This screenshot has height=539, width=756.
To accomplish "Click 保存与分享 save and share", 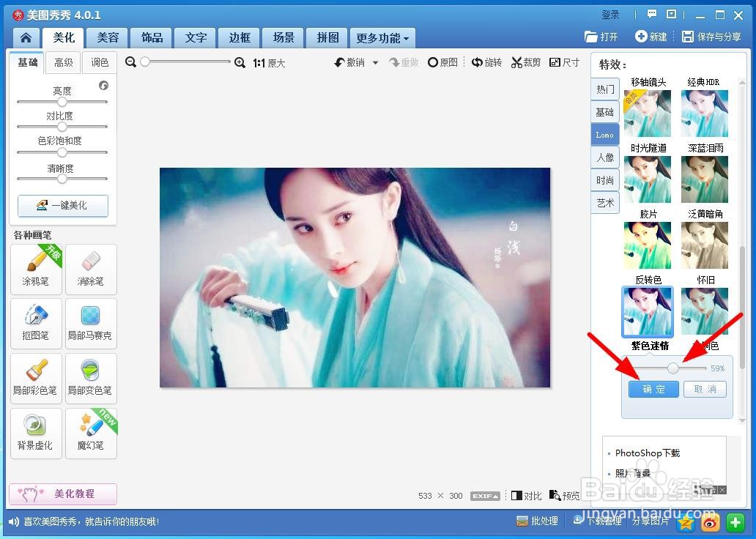I will click(711, 37).
